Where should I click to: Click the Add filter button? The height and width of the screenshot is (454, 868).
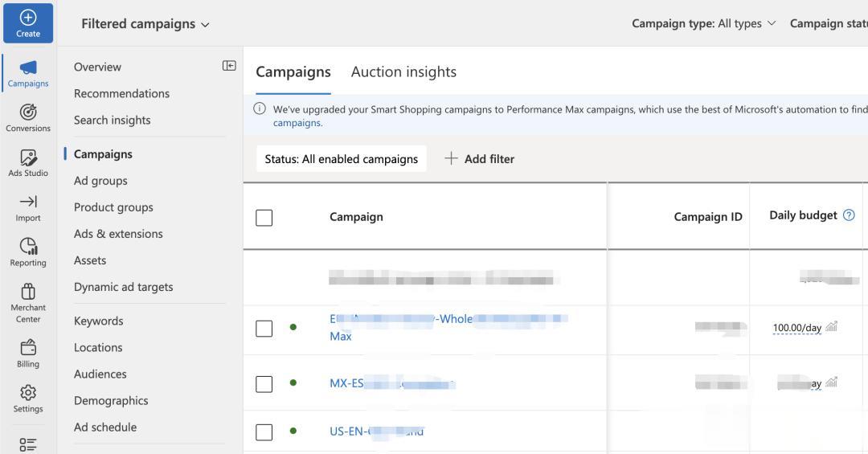tap(480, 159)
